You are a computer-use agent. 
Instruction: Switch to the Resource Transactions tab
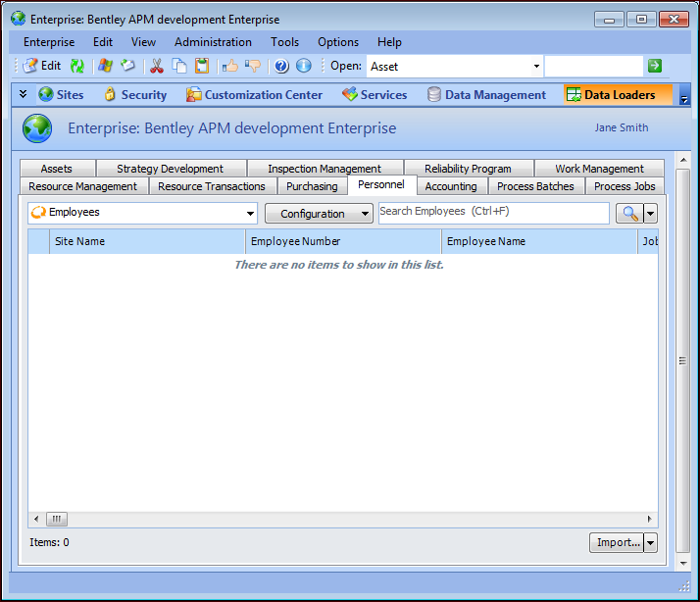(212, 186)
